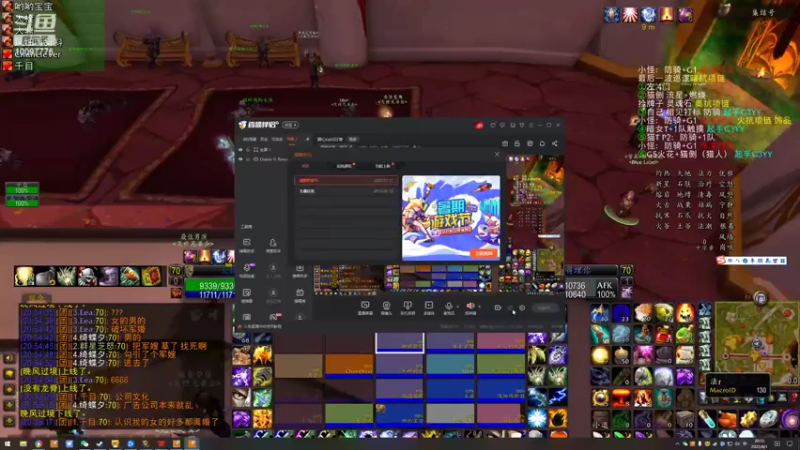Viewport: 800px width, 450px height.
Task: Select the 综合 chat tab in the game
Action: coord(36,298)
